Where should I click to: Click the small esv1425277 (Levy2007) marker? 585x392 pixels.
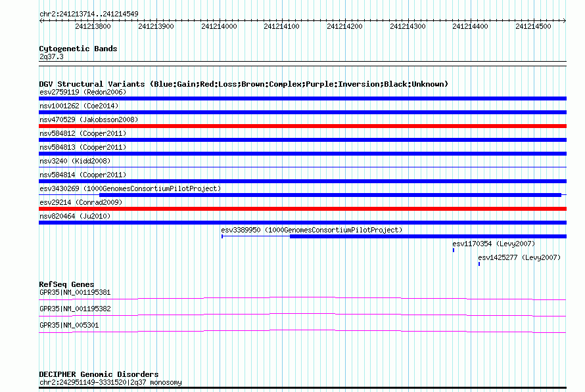pos(479,264)
